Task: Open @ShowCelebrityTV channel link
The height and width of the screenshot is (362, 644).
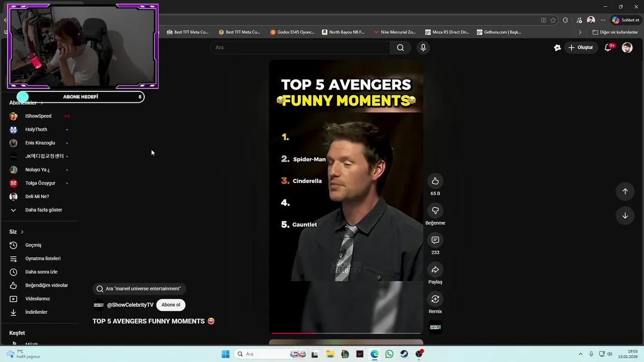Action: tap(130, 305)
